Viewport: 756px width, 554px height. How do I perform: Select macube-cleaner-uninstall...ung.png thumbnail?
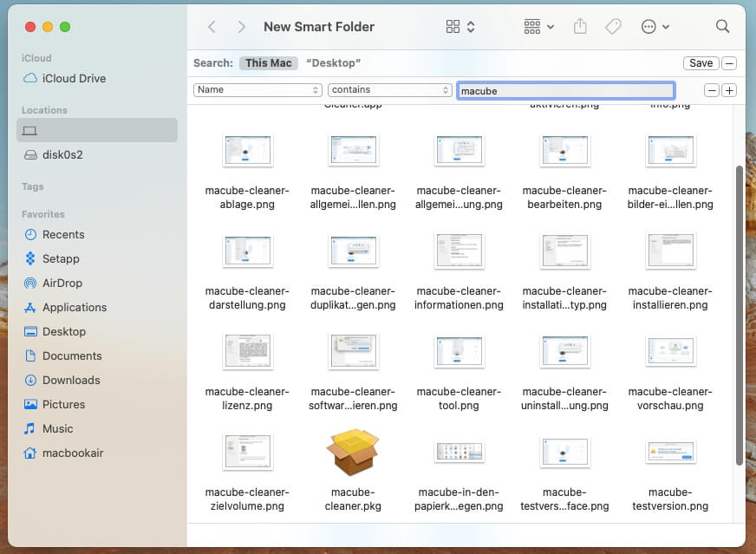pos(564,351)
